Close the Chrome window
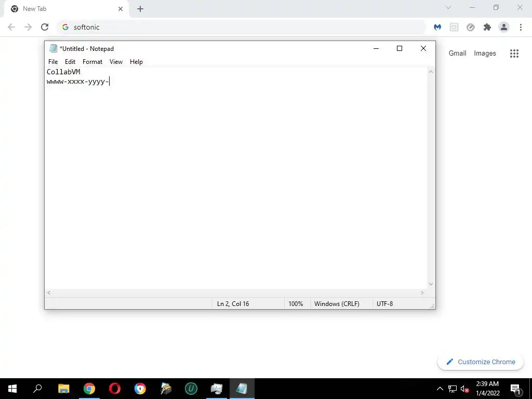Image resolution: width=532 pixels, height=399 pixels. click(x=520, y=7)
